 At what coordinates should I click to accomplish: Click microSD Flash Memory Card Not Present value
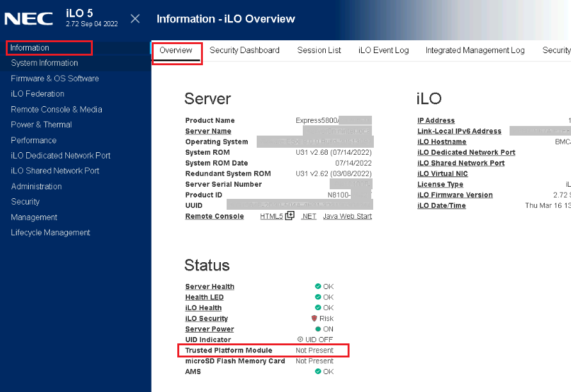coord(314,361)
